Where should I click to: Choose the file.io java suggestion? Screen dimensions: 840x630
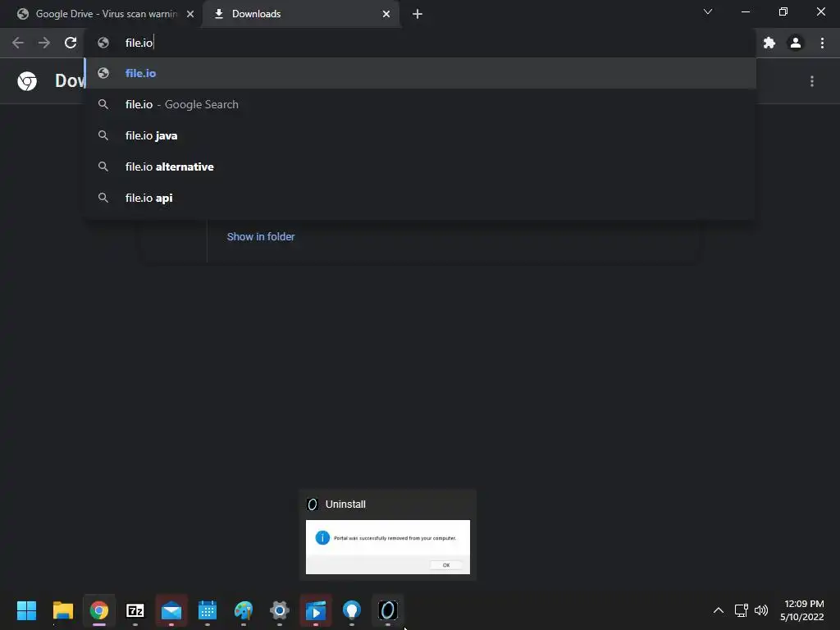421,135
